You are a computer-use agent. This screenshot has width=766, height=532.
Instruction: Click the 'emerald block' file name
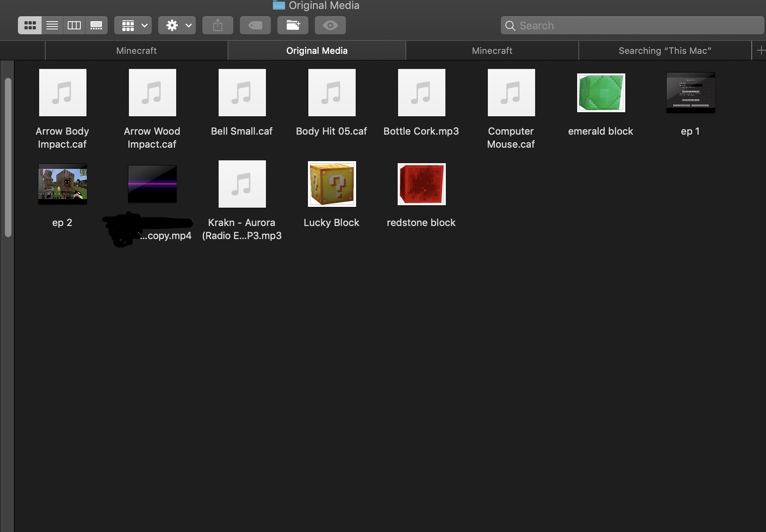point(601,131)
